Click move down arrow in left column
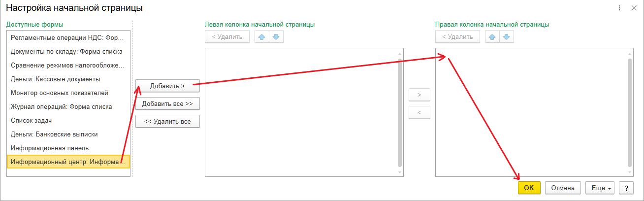644x201 pixels. (x=276, y=37)
